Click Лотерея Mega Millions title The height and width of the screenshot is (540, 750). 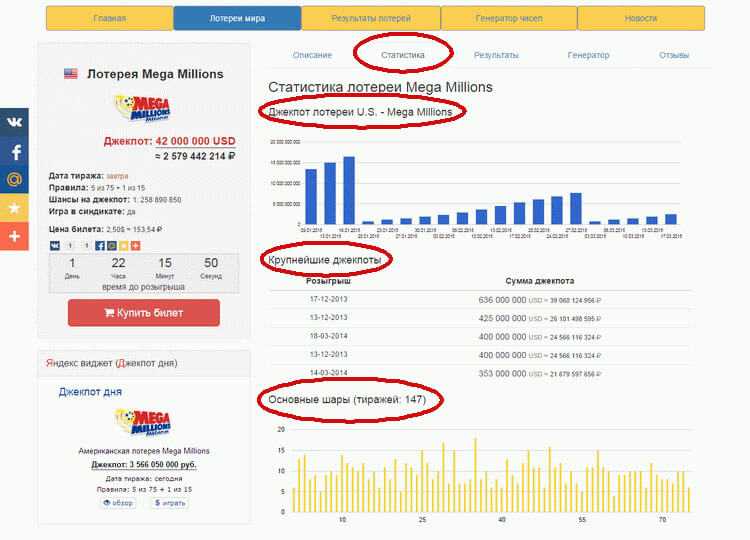pos(155,74)
